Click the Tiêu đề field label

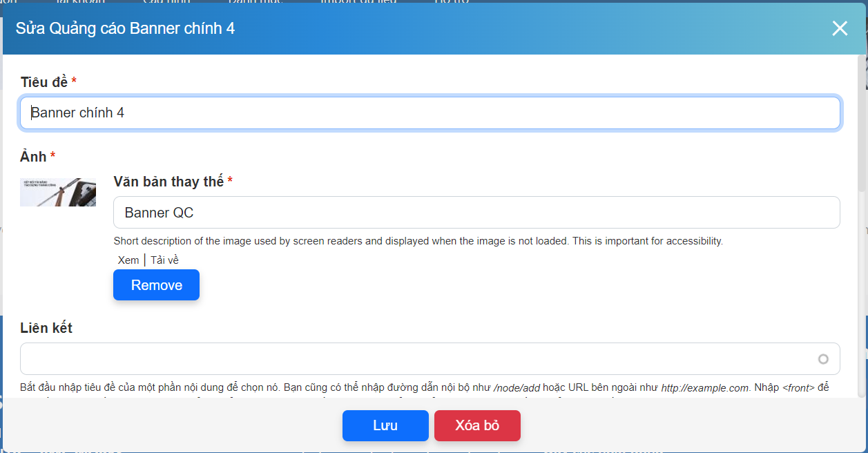44,82
